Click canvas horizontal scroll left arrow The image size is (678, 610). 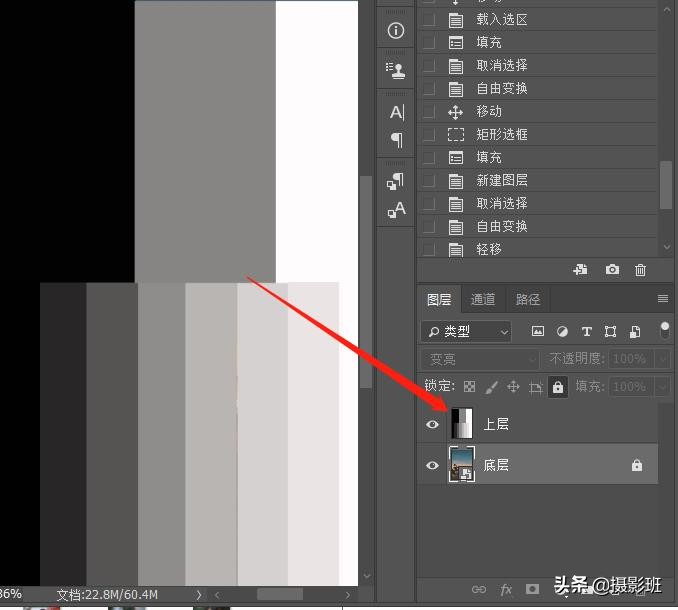[x=217, y=595]
